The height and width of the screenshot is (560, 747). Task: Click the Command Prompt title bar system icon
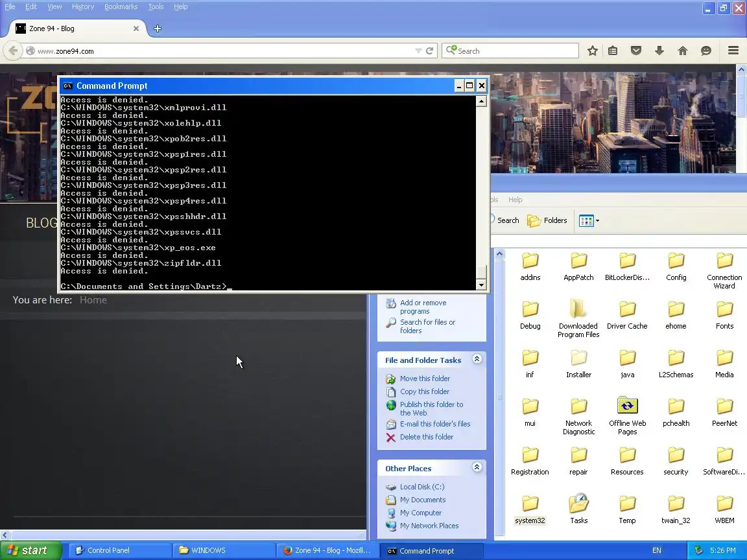[67, 86]
